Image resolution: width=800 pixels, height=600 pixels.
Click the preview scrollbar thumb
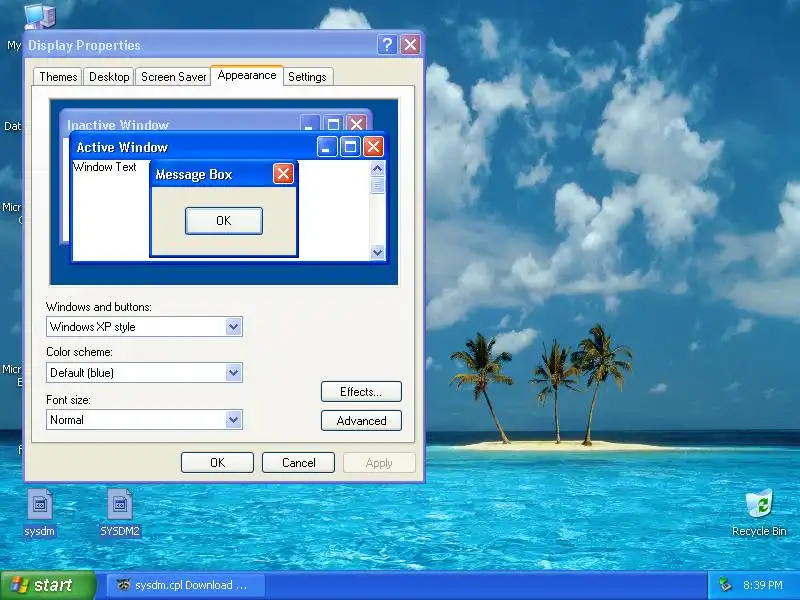point(378,185)
